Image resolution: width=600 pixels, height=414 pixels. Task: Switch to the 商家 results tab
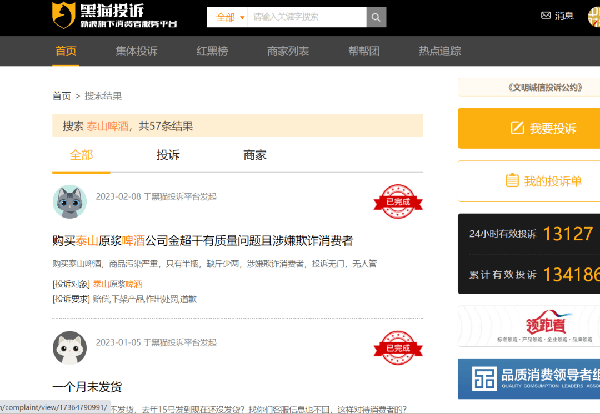click(x=255, y=155)
